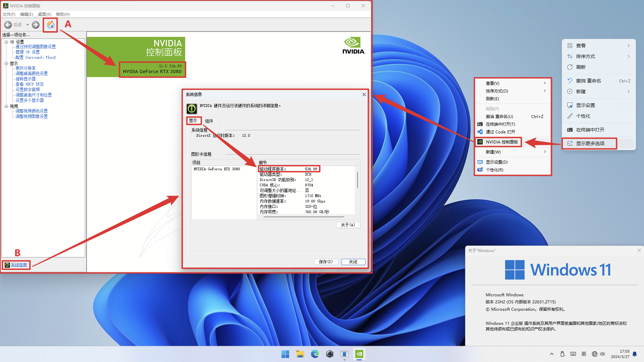Open the 桌面(K) menu
The height and width of the screenshot is (362, 644).
(x=44, y=14)
